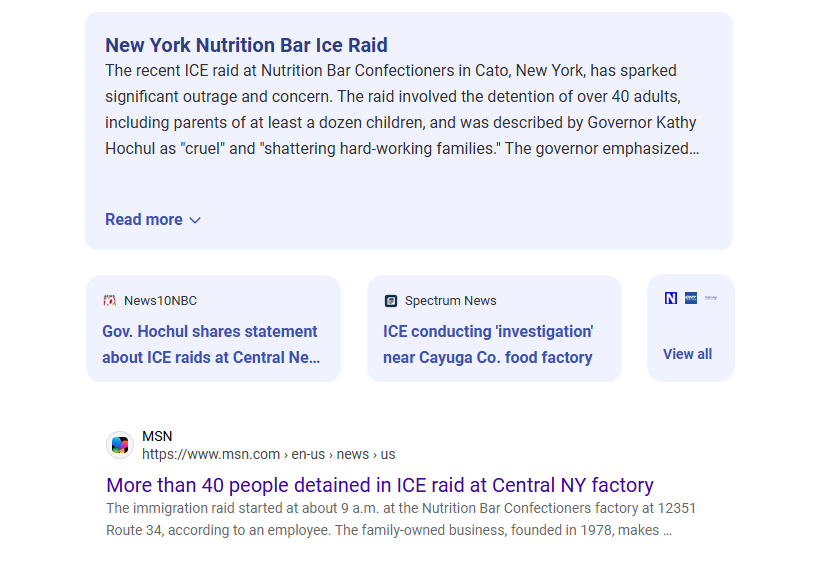Click the MSN result snippet text
839x570 pixels.
[401, 519]
